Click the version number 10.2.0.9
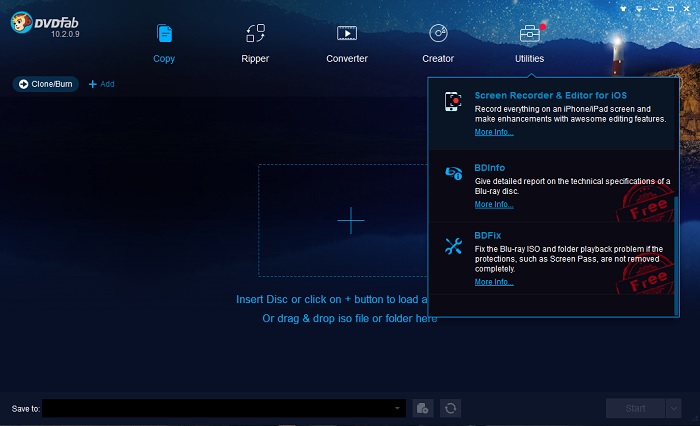This screenshot has height=426, width=700. pos(65,34)
